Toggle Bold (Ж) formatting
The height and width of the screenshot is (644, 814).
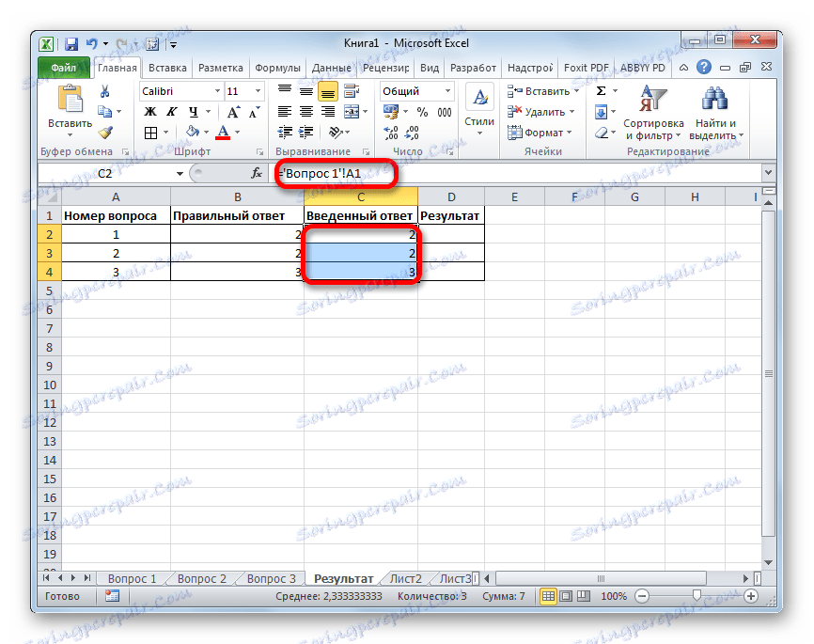click(x=150, y=112)
